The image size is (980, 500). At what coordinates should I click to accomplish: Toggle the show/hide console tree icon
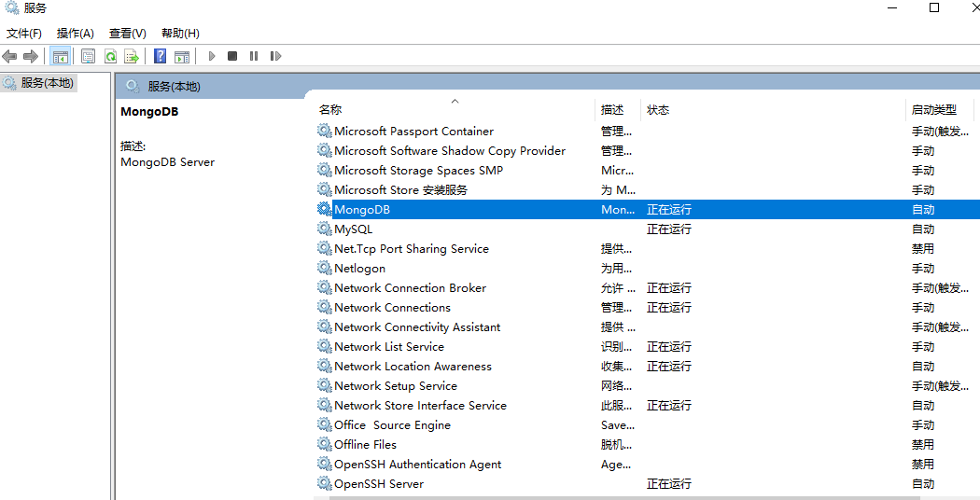tap(60, 56)
